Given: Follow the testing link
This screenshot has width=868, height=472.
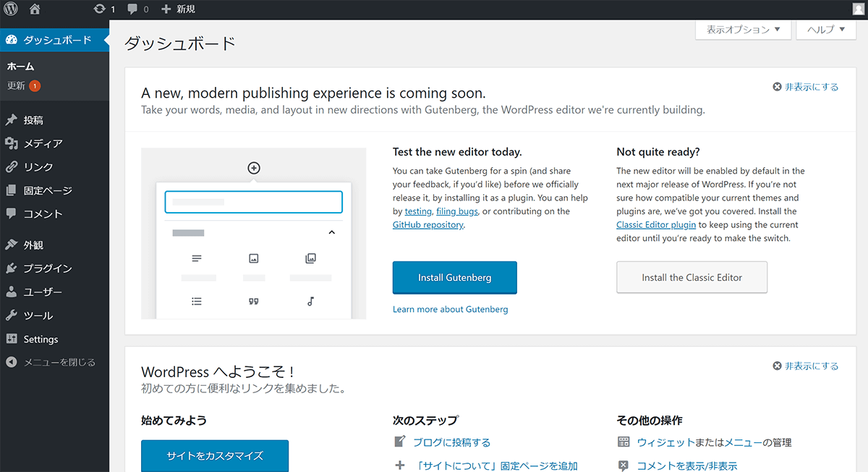Looking at the screenshot, I should pos(418,211).
